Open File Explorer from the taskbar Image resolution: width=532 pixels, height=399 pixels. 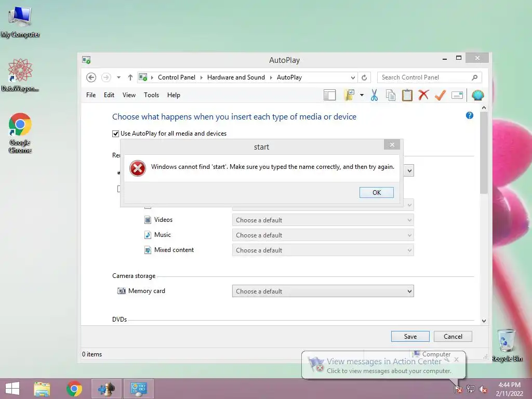tap(42, 389)
